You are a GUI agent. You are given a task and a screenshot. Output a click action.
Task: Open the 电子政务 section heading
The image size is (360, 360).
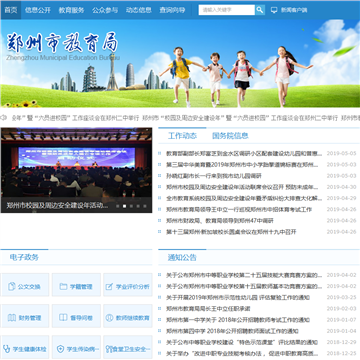pos(24,257)
